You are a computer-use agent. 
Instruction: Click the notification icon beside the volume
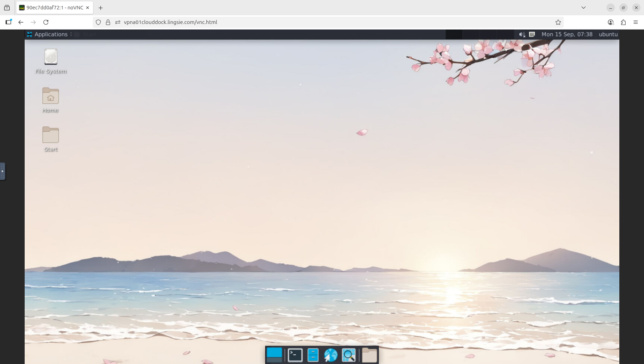click(x=532, y=34)
